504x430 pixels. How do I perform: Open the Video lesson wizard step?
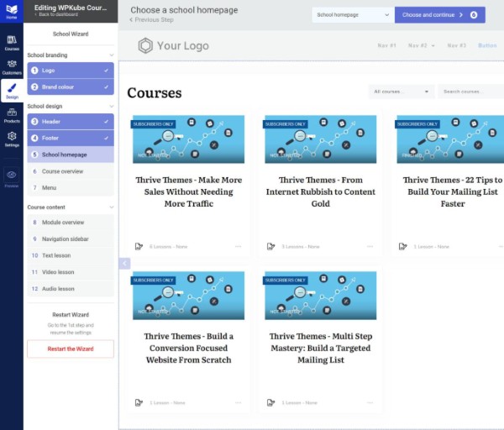pos(71,272)
